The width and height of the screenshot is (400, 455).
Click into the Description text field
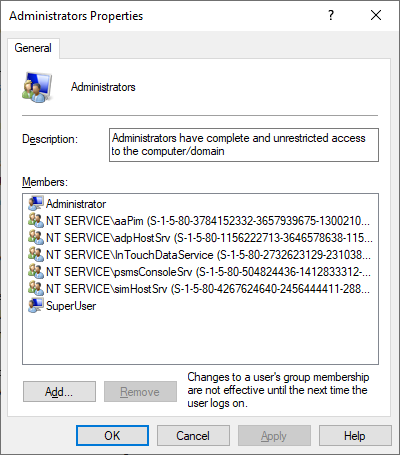(244, 145)
